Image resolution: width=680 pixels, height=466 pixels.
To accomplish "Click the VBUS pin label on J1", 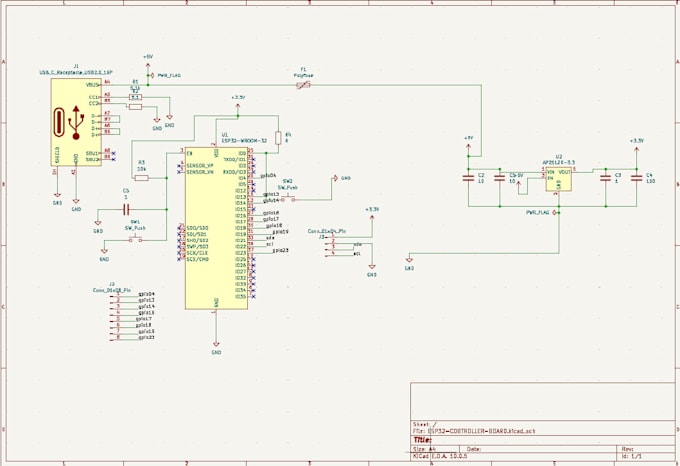I will coord(92,85).
